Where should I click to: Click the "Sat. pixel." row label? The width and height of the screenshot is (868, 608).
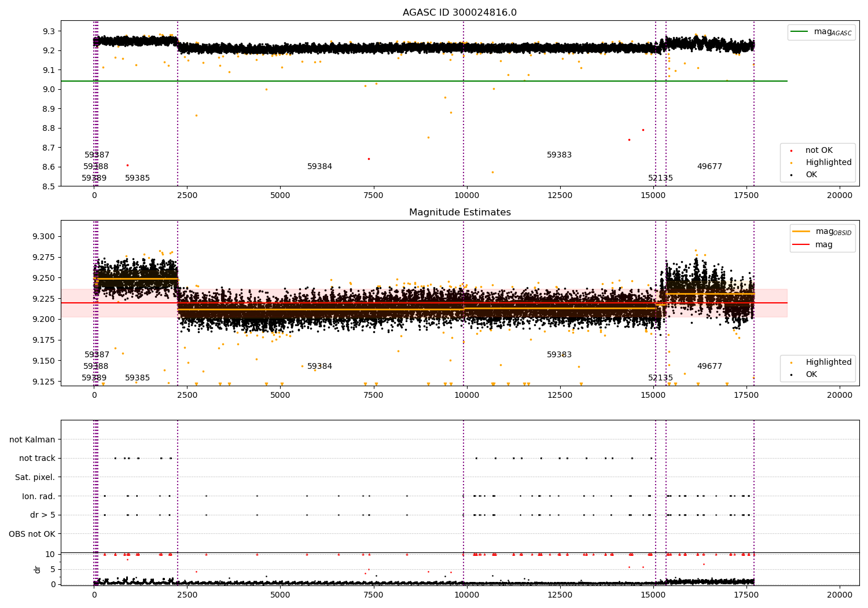[35, 477]
